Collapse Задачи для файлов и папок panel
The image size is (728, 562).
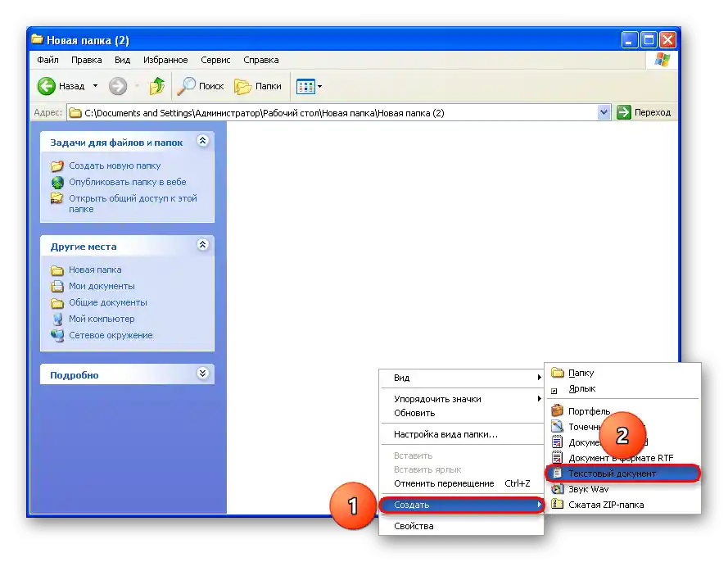[202, 141]
